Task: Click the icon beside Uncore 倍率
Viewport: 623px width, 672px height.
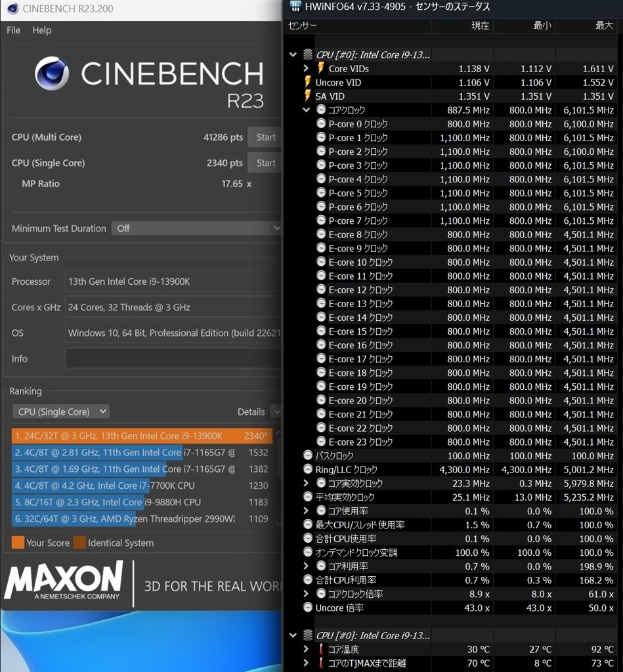Action: point(307,607)
